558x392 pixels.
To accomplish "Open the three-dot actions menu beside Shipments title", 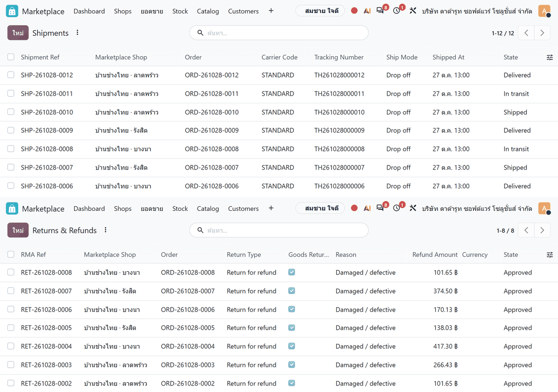I will (x=78, y=33).
